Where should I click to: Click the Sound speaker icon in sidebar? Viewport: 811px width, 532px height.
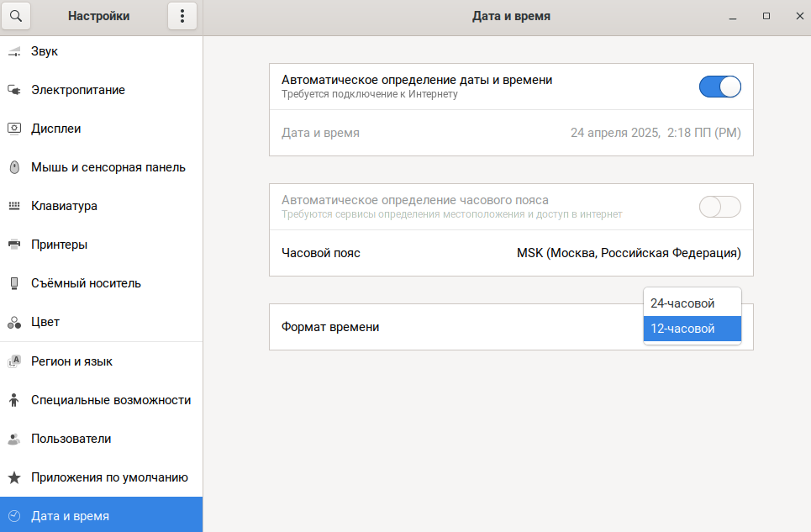click(x=13, y=52)
